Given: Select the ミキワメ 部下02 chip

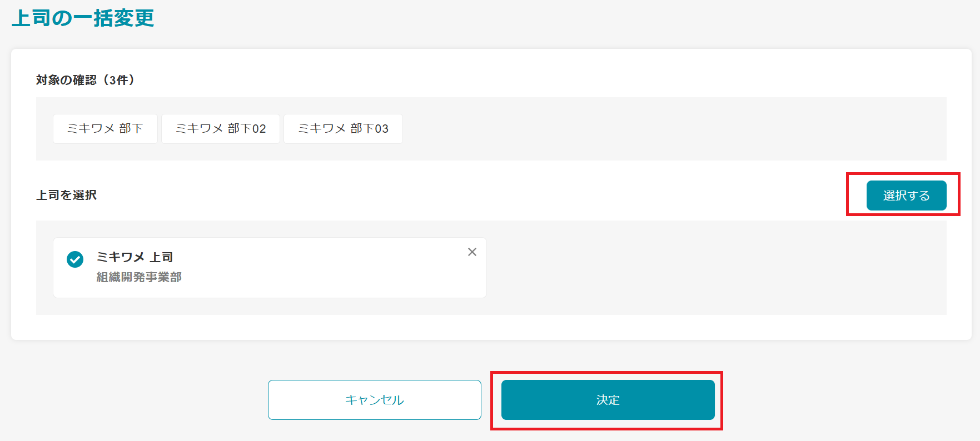Looking at the screenshot, I should point(220,128).
